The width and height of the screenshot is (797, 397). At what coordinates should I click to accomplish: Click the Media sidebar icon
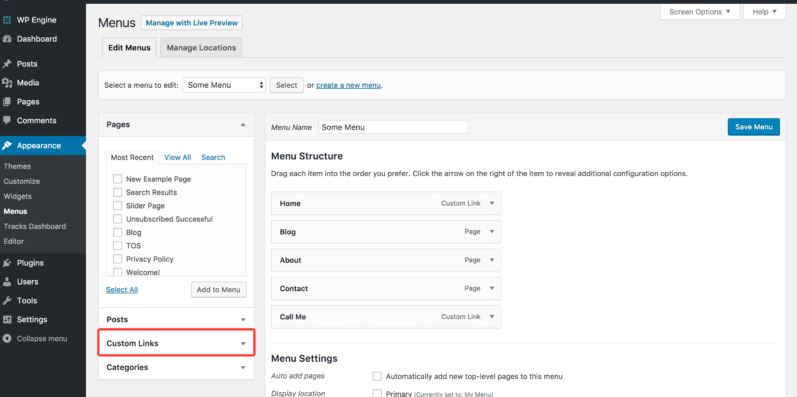[7, 83]
